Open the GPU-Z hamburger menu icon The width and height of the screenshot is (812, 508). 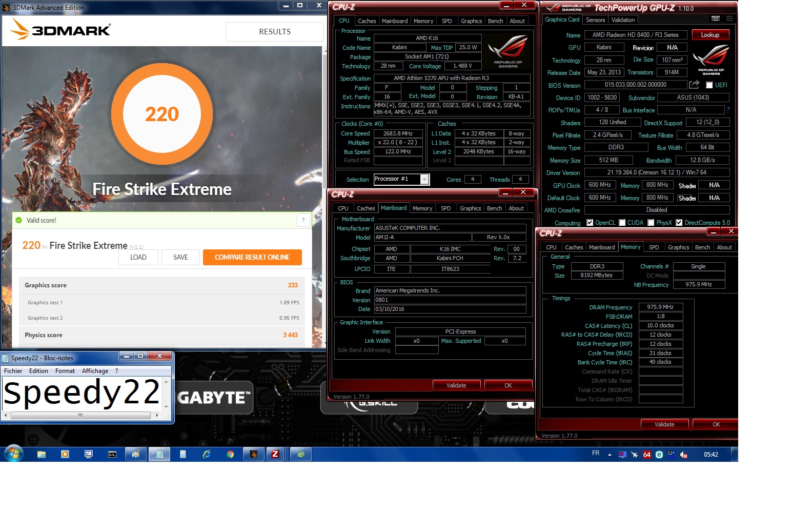[729, 19]
